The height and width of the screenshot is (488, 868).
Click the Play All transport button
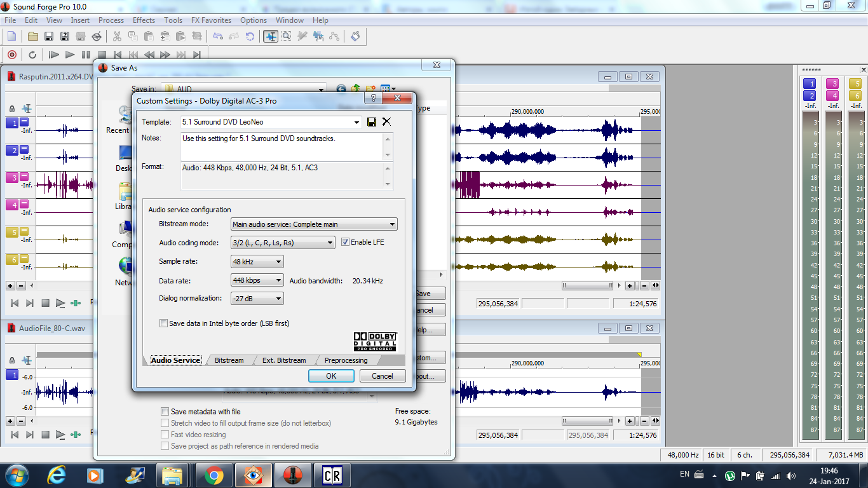(x=54, y=55)
